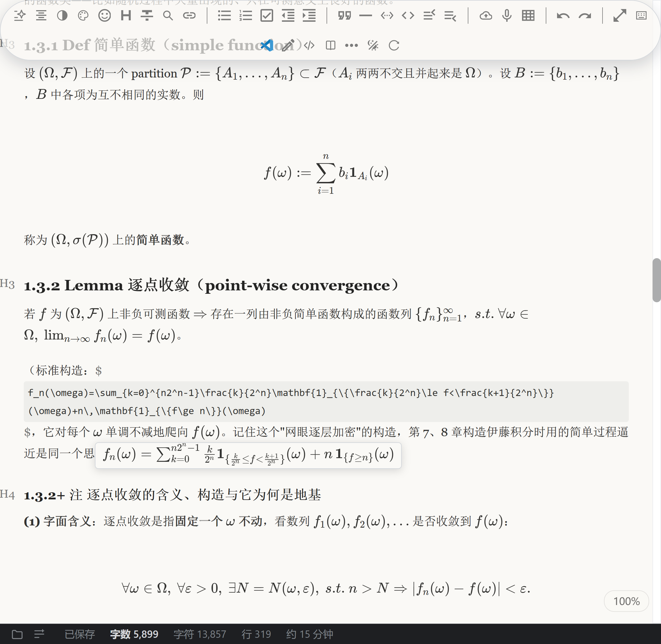Image resolution: width=661 pixels, height=644 pixels.
Task: Click the circular refresh icon
Action: click(394, 45)
